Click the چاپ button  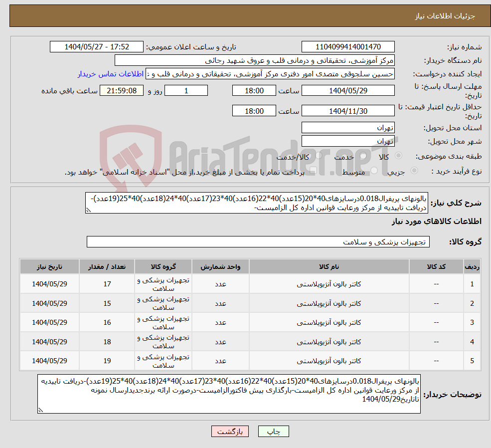[273, 431]
